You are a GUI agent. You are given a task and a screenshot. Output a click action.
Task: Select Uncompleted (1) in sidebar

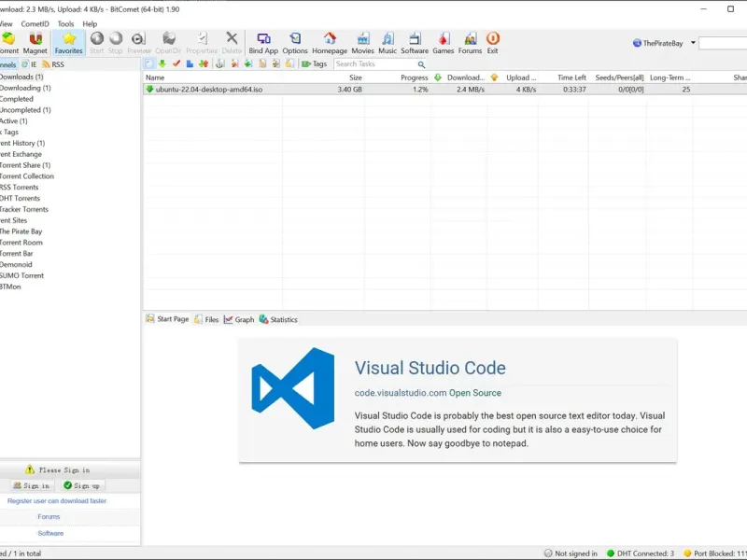pyautogui.click(x=25, y=109)
